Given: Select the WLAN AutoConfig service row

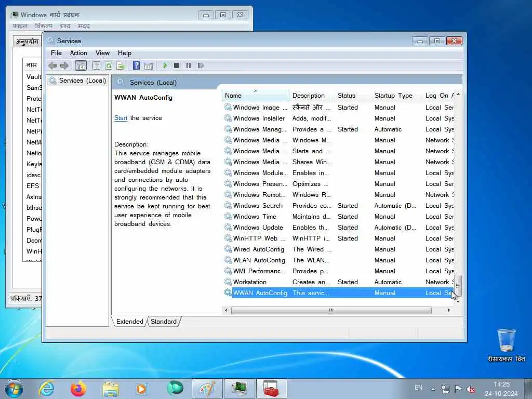Looking at the screenshot, I should pyautogui.click(x=339, y=260).
